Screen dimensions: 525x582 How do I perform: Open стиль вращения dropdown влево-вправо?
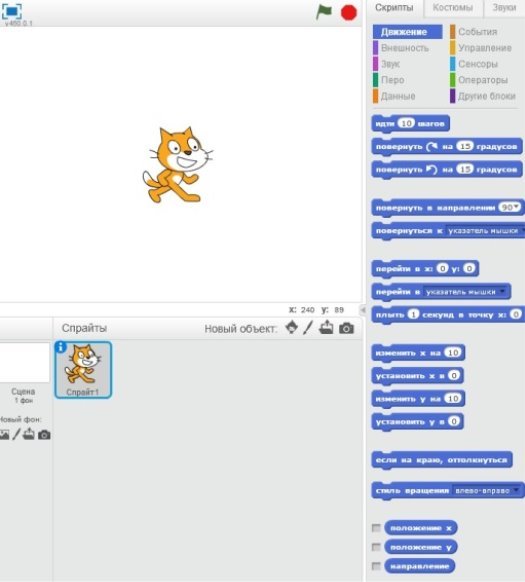487,491
